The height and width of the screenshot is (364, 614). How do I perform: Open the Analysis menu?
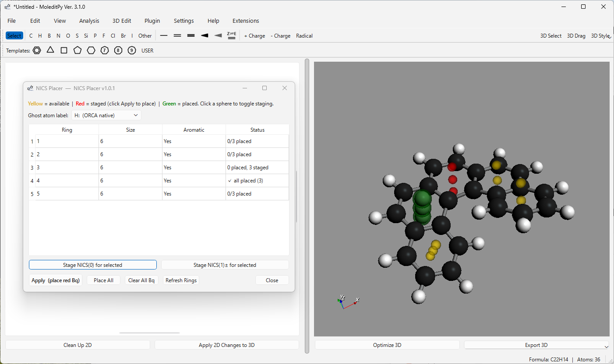pos(89,21)
